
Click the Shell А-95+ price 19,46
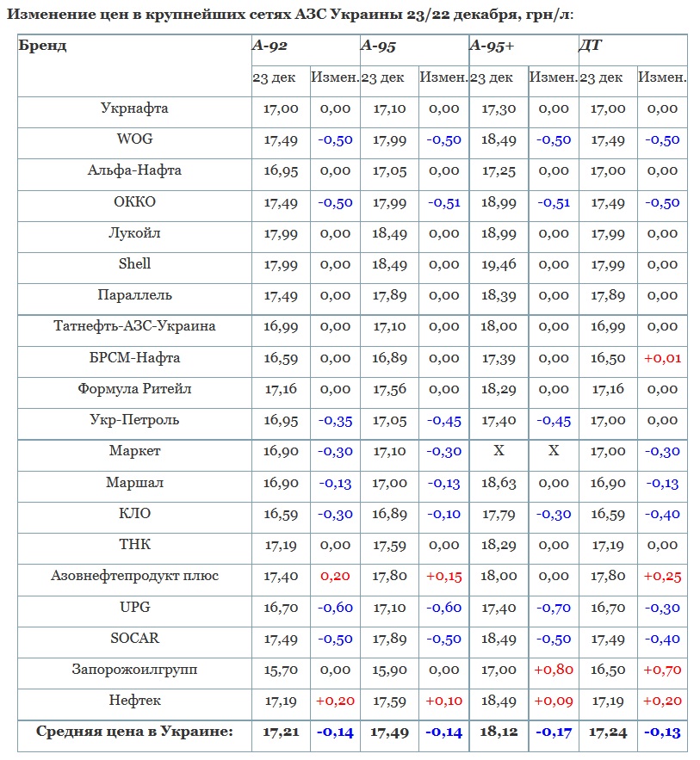coord(499,264)
